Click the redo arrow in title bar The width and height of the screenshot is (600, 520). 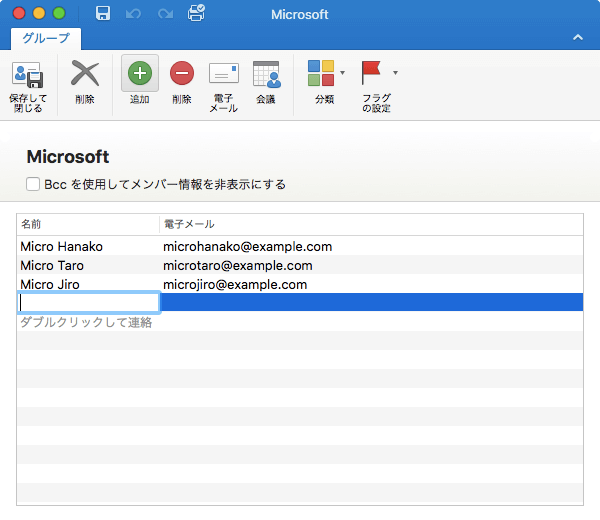coord(165,14)
